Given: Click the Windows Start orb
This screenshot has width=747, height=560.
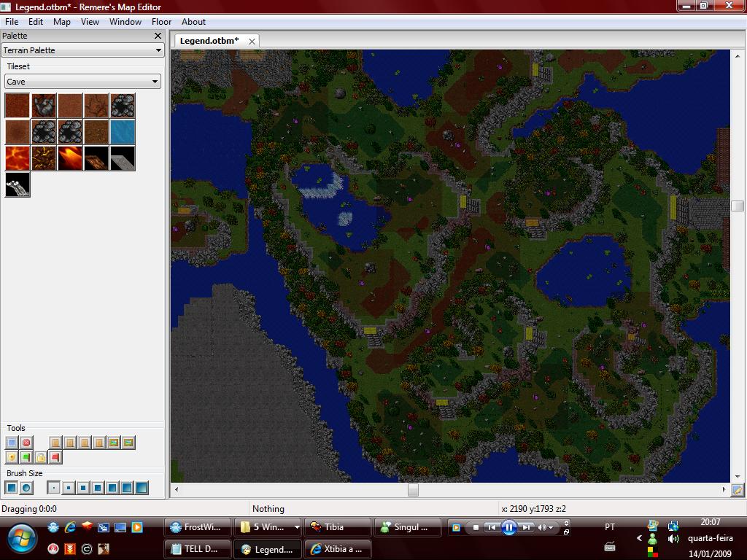Looking at the screenshot, I should coord(22,538).
